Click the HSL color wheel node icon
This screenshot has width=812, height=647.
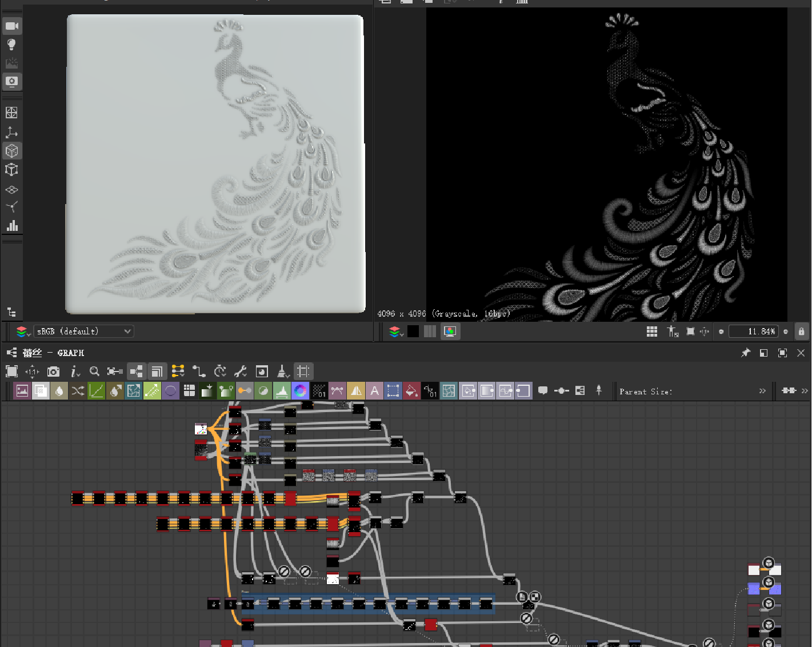coord(300,391)
